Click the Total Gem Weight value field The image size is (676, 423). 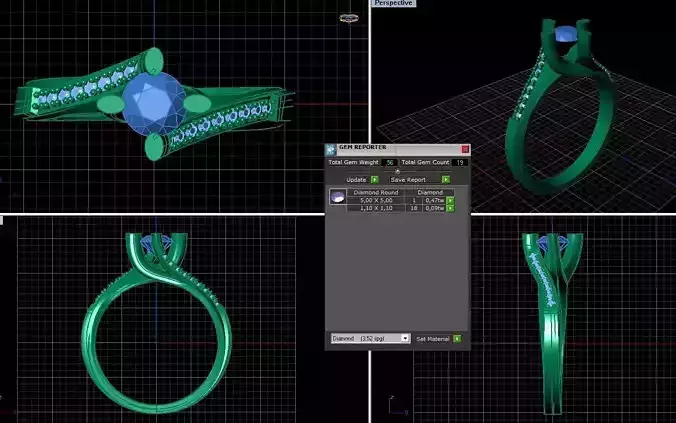coord(389,163)
